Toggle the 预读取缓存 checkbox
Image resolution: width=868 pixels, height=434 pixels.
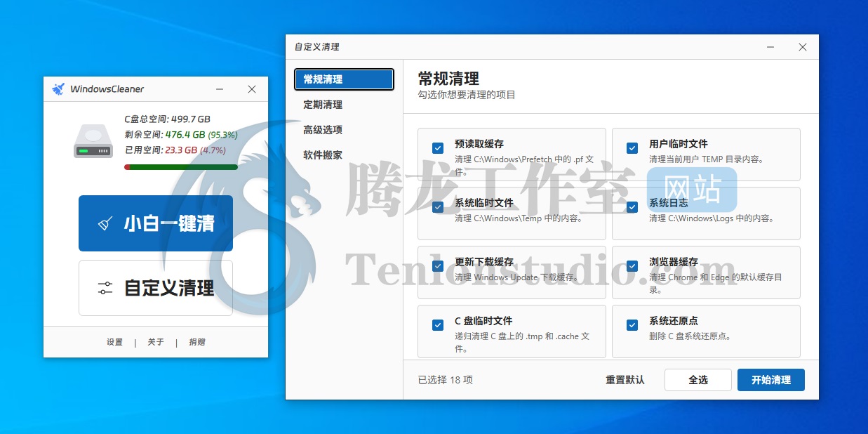tap(438, 148)
